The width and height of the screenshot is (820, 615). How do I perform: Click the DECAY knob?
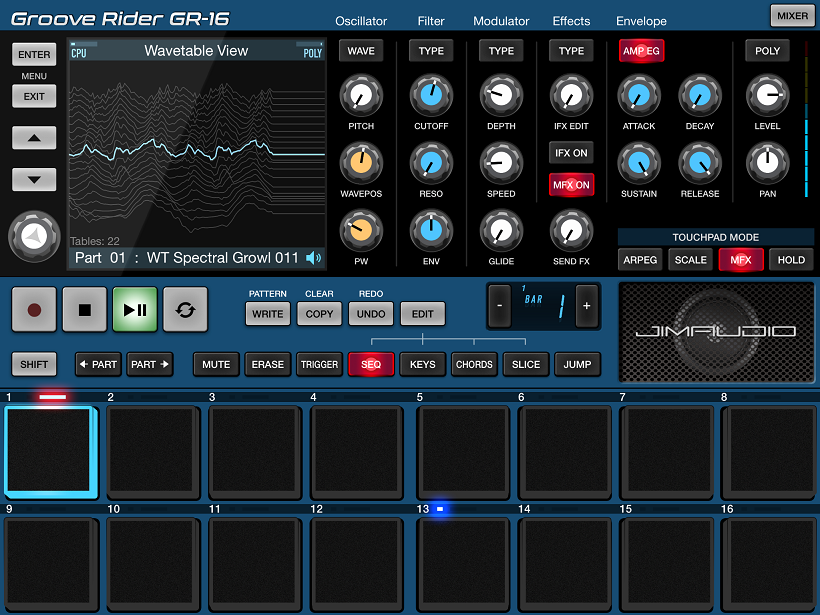pos(700,96)
